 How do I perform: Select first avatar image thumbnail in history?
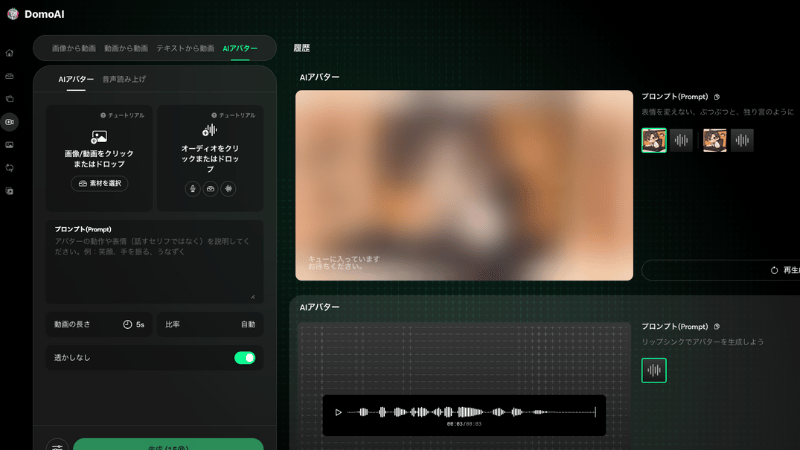click(x=654, y=140)
